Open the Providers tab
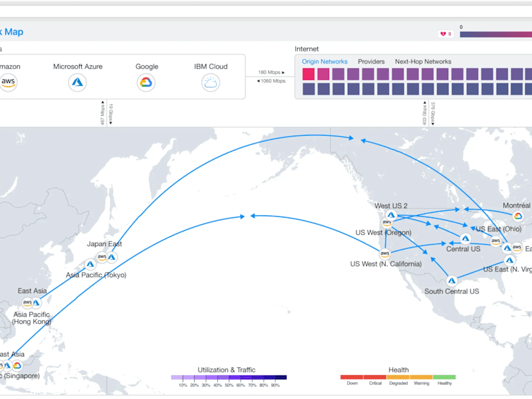532x399 pixels. pyautogui.click(x=371, y=61)
